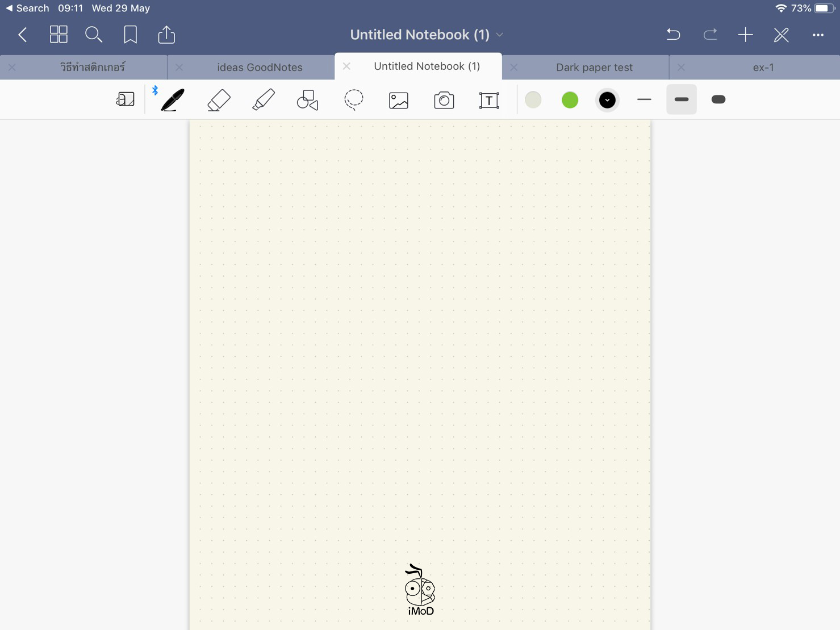This screenshot has width=840, height=630.
Task: Switch to the Dark paper test tab
Action: pyautogui.click(x=594, y=68)
